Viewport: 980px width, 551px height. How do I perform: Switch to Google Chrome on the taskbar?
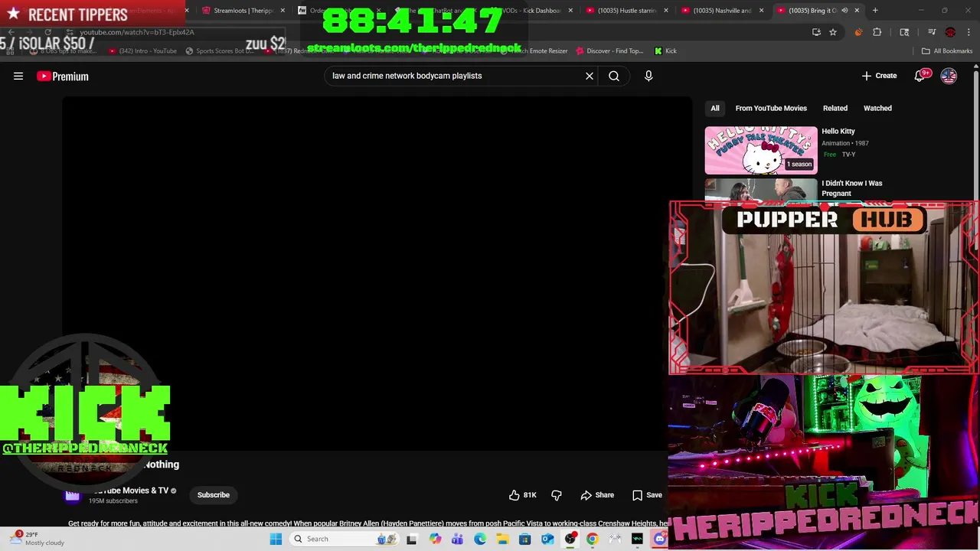point(592,539)
